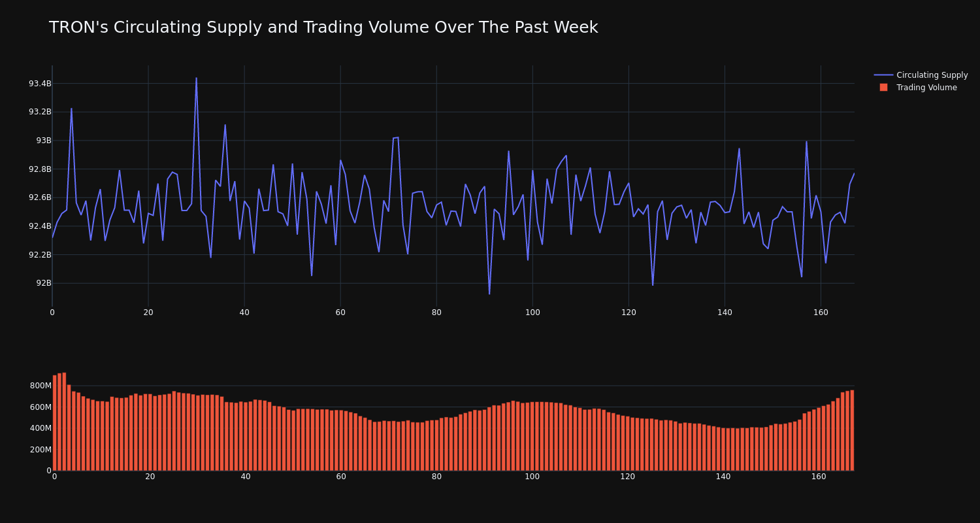Click the 200M volume axis label
The image size is (980, 523).
click(x=40, y=450)
